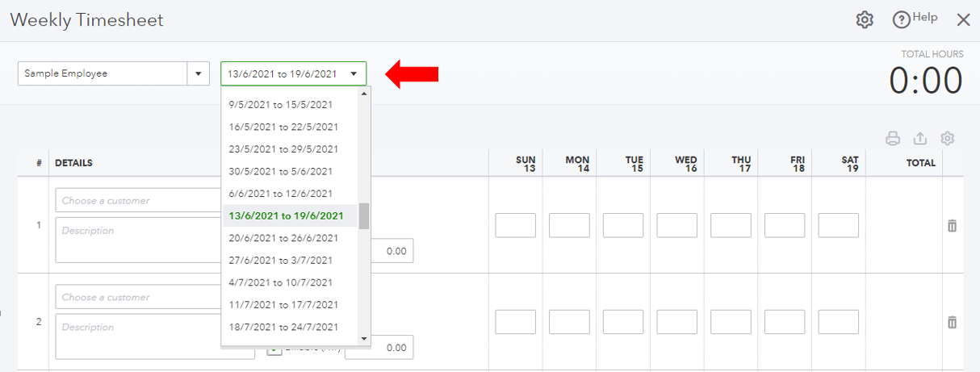Viewport: 980px width, 372px height.
Task: Click row 2 Description text box
Action: coord(137,336)
